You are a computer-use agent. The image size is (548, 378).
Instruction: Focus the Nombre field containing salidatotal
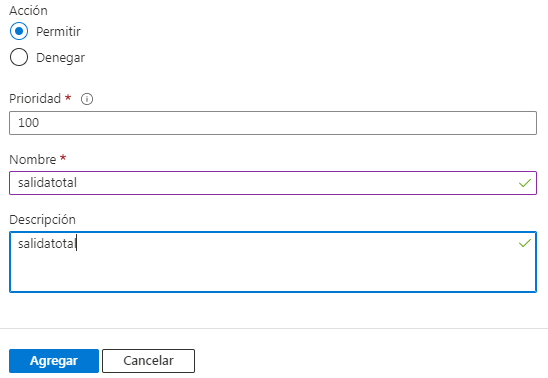pos(273,183)
